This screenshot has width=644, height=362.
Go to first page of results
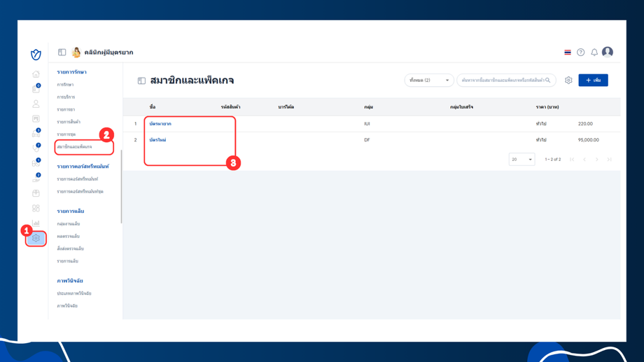[572, 160]
